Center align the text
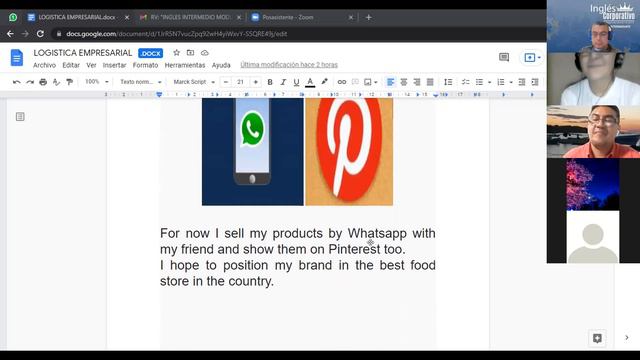 coord(404,82)
